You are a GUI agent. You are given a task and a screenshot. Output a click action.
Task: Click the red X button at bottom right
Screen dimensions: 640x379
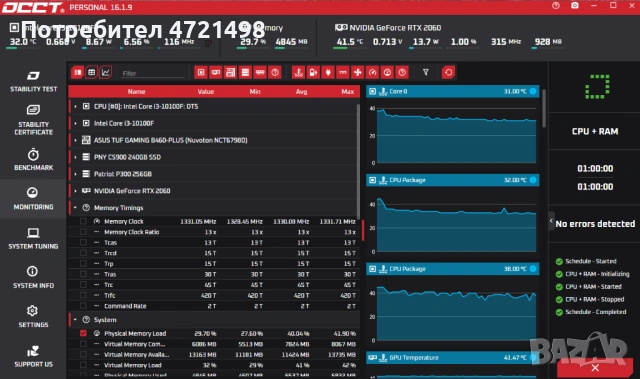point(595,368)
